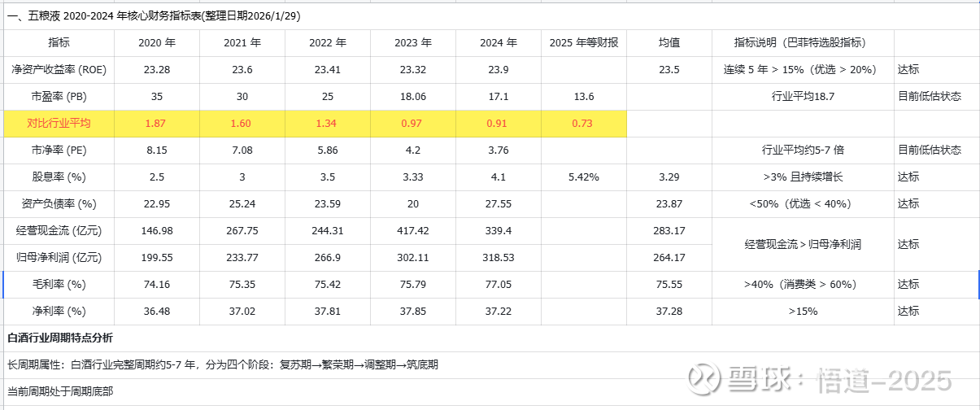This screenshot has width=980, height=410.
Task: Click the 市盈率 (PB) row label
Action: click(x=59, y=97)
